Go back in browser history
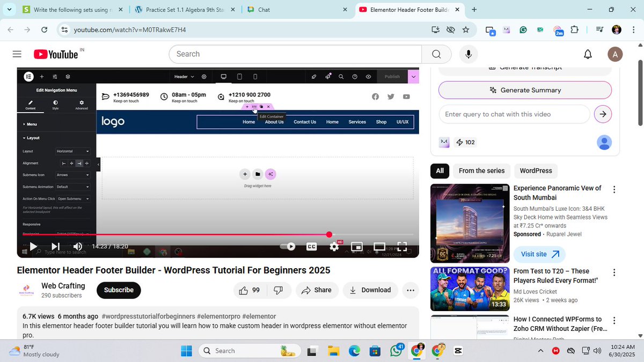This screenshot has height=362, width=644. click(10, 30)
